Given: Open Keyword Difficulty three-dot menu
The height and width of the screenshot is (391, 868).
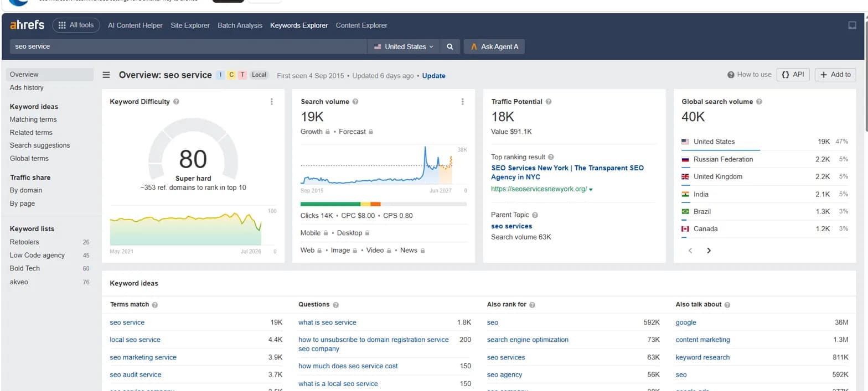Looking at the screenshot, I should tap(271, 102).
